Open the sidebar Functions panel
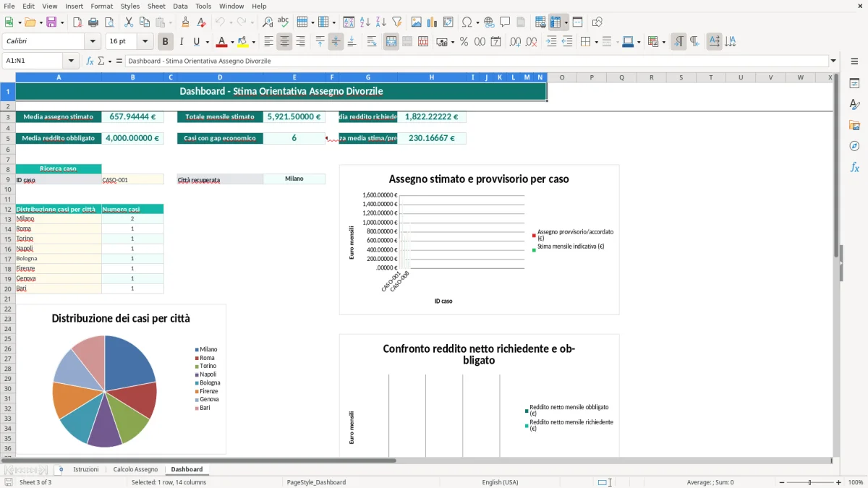Image resolution: width=868 pixels, height=488 pixels. point(854,167)
